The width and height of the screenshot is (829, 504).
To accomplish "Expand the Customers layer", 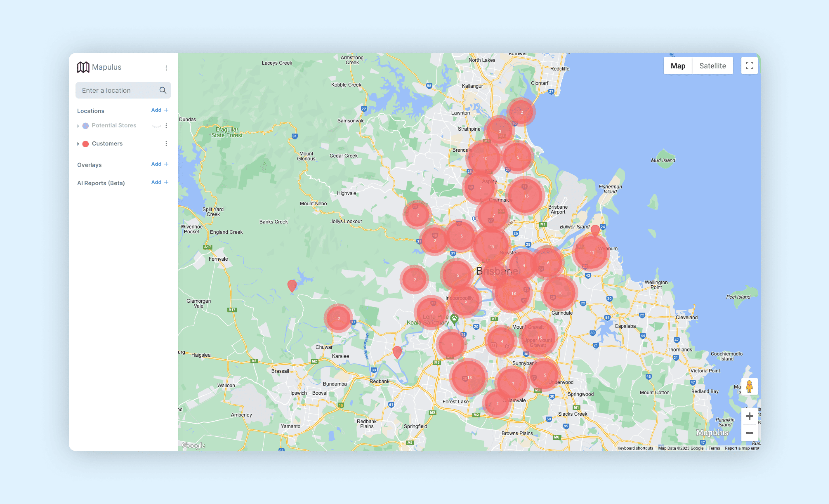I will point(78,144).
